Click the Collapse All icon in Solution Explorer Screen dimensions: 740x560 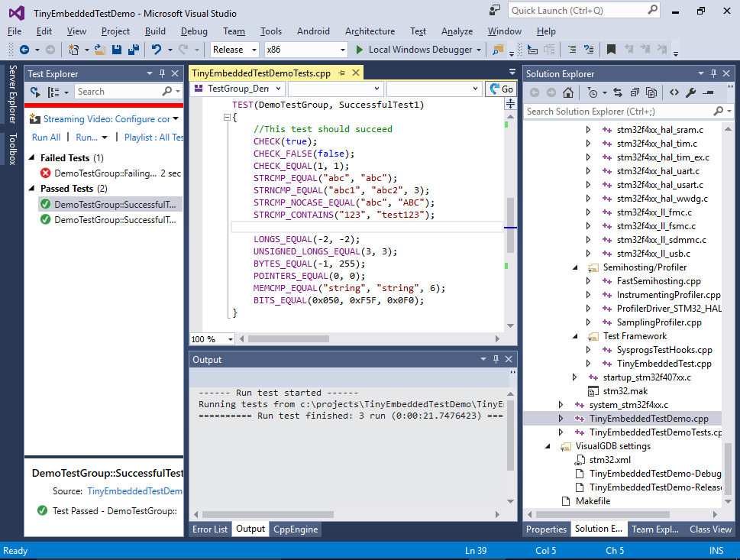[x=635, y=92]
